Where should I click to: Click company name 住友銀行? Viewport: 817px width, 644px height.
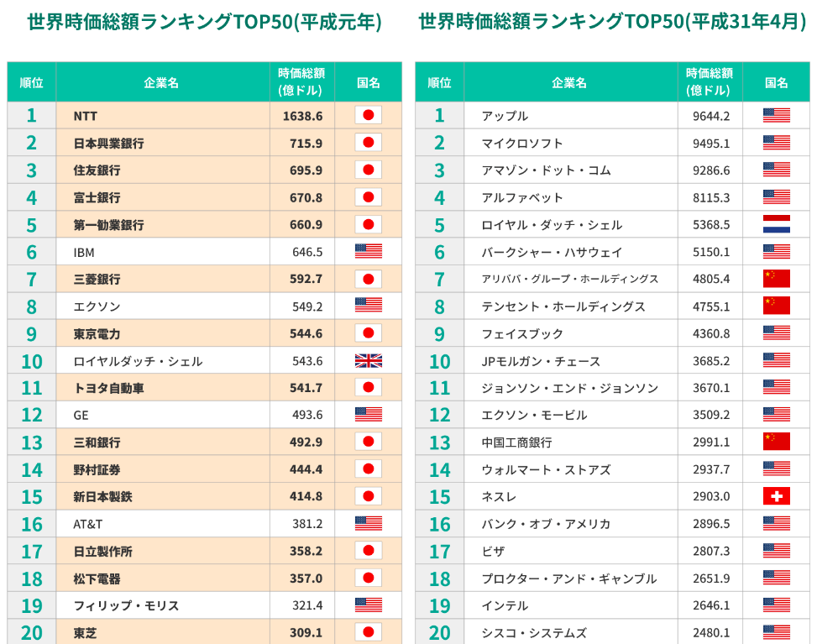pyautogui.click(x=97, y=170)
